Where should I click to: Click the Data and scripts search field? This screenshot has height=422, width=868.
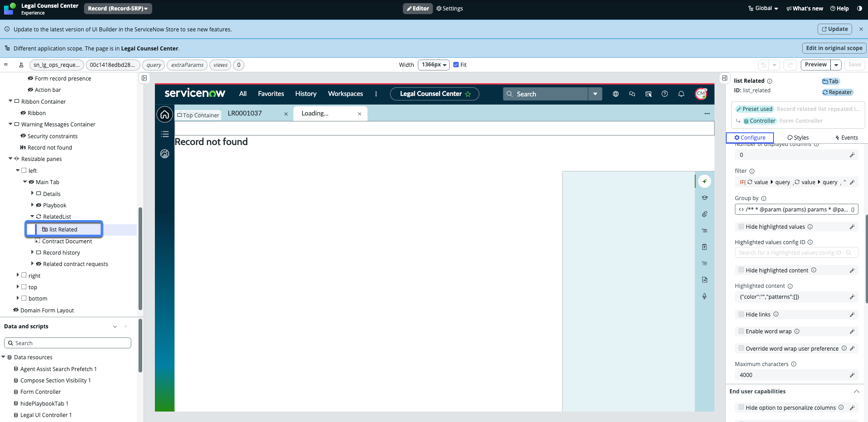pyautogui.click(x=68, y=343)
